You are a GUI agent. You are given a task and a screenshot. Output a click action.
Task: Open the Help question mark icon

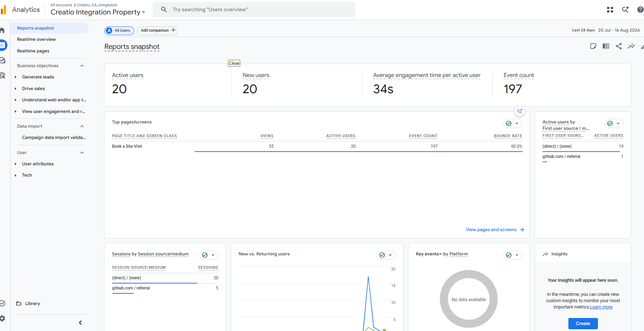[640, 10]
